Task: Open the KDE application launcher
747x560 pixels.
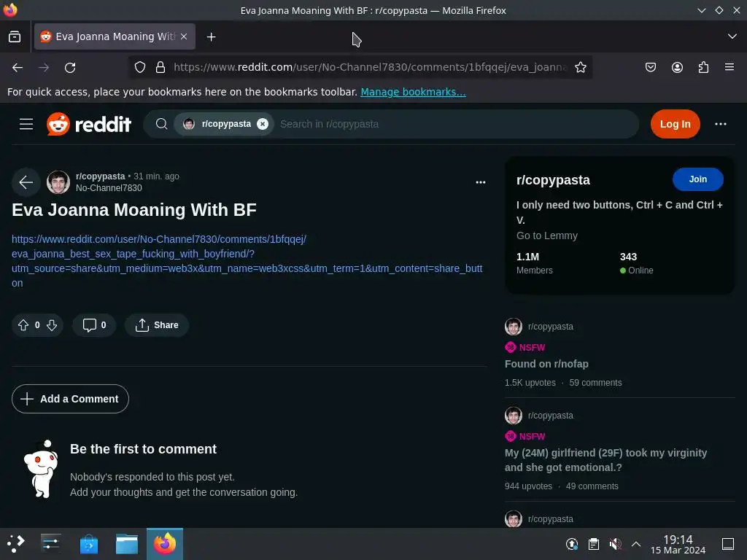Action: pyautogui.click(x=15, y=544)
